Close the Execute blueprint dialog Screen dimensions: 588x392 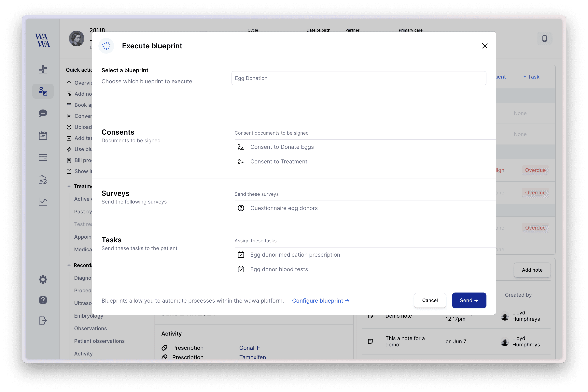[484, 46]
